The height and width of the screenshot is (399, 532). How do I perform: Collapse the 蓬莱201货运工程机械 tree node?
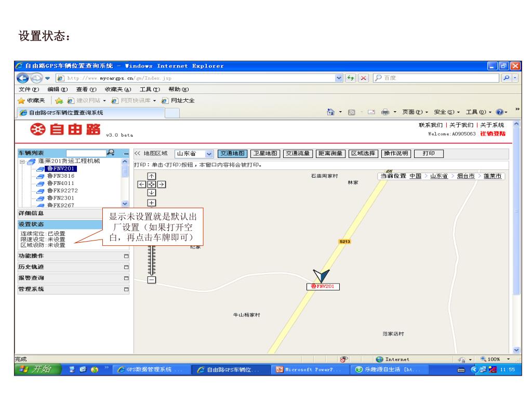coord(22,162)
